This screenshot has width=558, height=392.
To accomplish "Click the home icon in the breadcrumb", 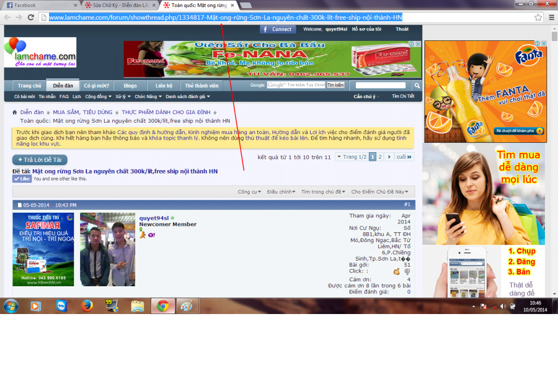I will pos(15,112).
